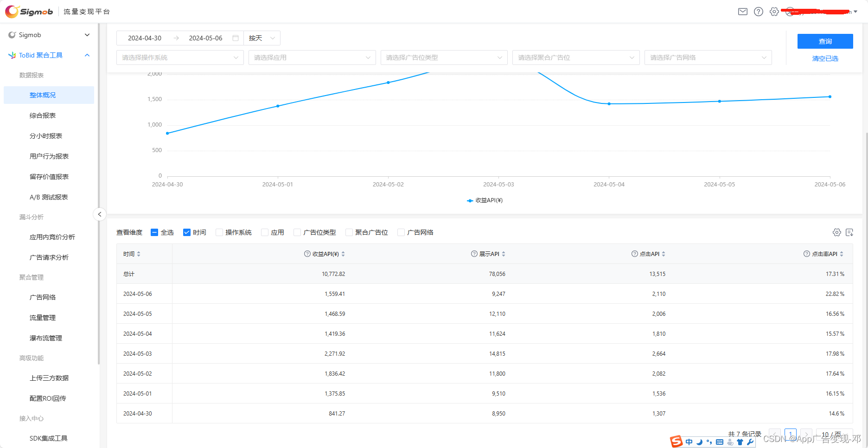The image size is (868, 448).
Task: Open the mail inbox icon
Action: (743, 12)
